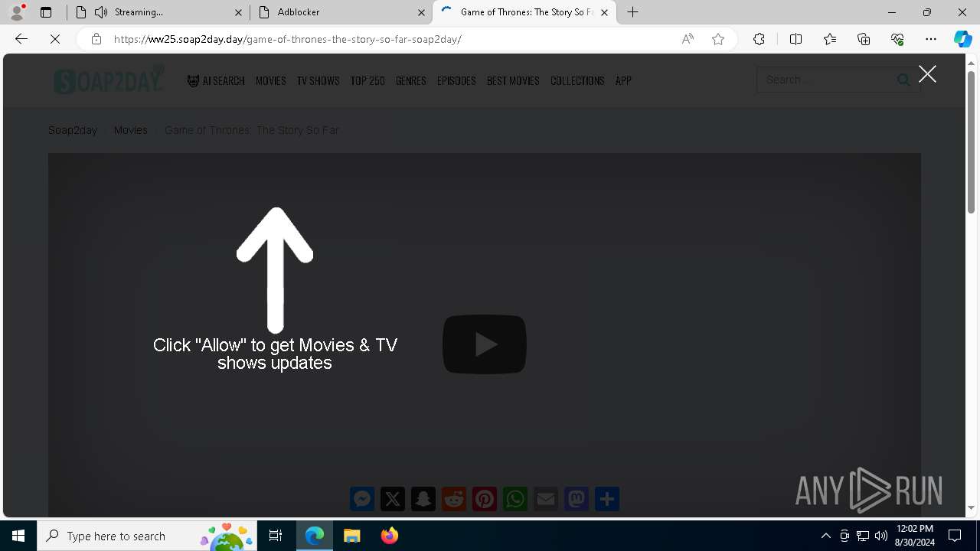The image size is (980, 551).
Task: Open Settings and more ellipsis menu
Action: click(x=931, y=39)
